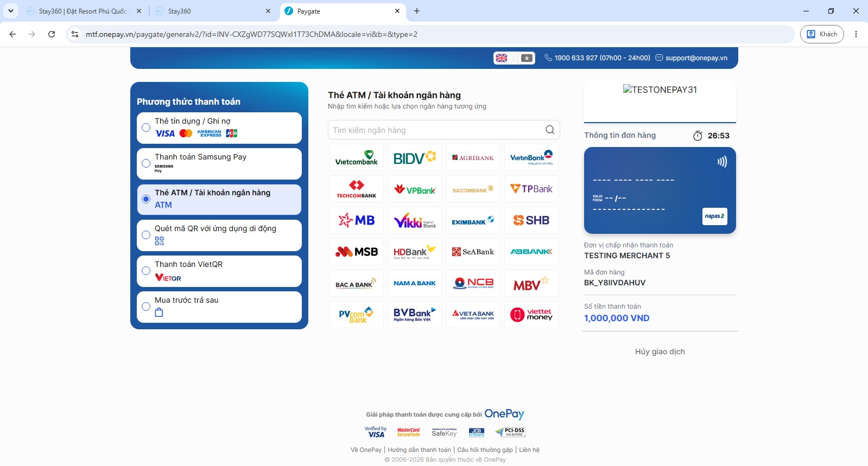Open Câu hỏi thường gặp link
This screenshot has height=466, width=868.
pos(485,450)
